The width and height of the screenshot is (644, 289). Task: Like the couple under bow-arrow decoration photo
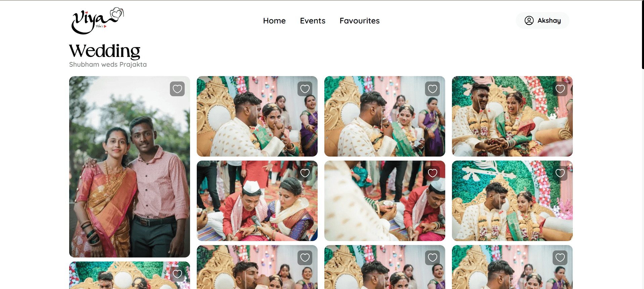pos(560,173)
